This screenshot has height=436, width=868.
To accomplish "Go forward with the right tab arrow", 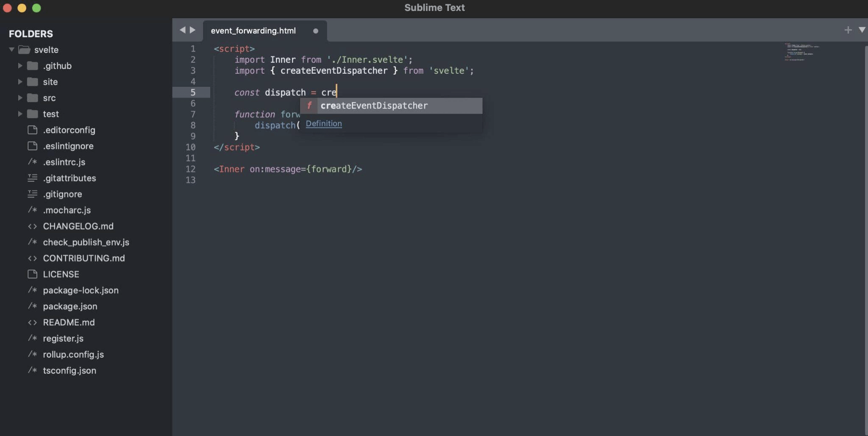I will point(193,30).
